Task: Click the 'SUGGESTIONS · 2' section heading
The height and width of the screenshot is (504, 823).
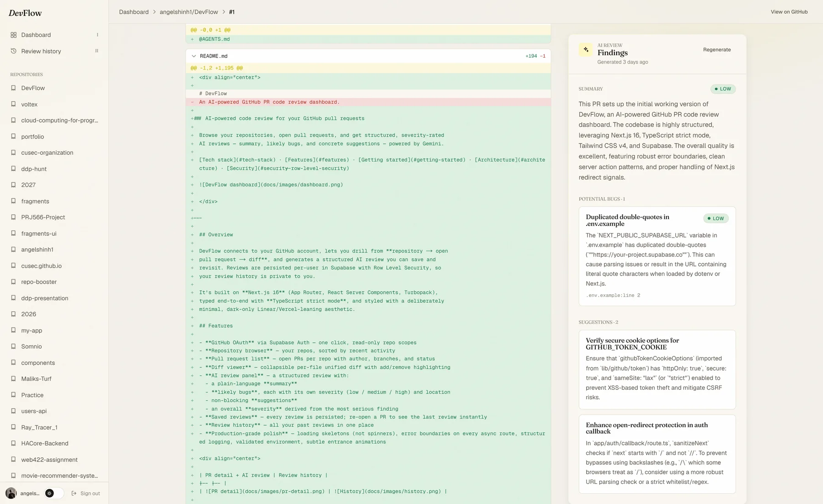Action: [x=599, y=323]
